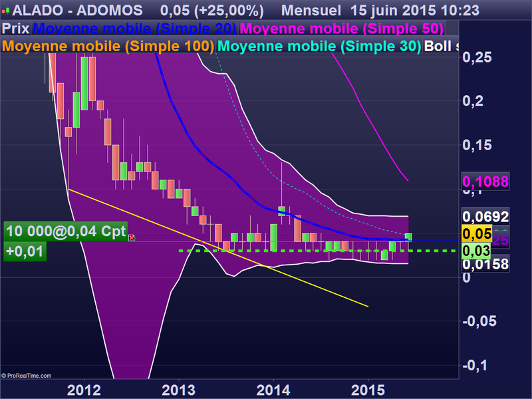Image resolution: width=532 pixels, height=399 pixels.
Task: Click the -0,1 price axis label
Action: click(475, 365)
